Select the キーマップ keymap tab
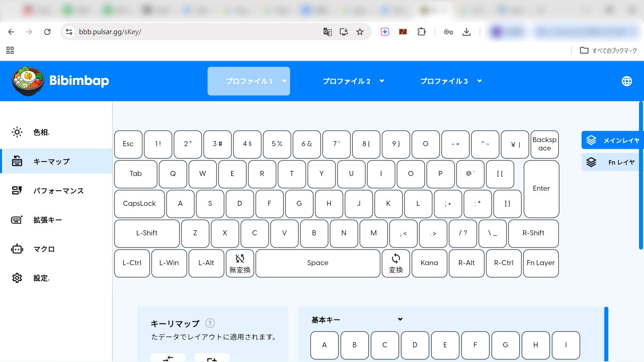This screenshot has height=362, width=644. (51, 162)
